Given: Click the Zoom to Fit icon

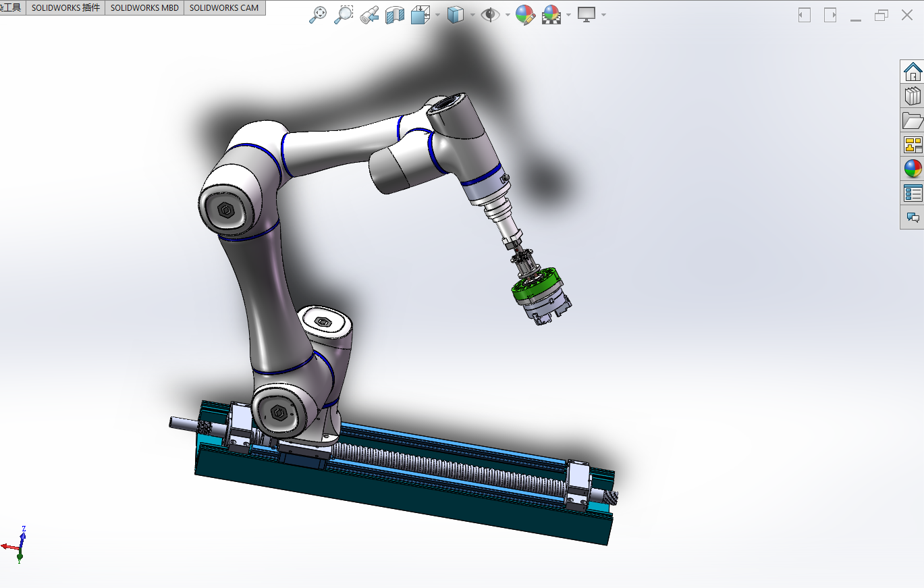Looking at the screenshot, I should [x=318, y=15].
